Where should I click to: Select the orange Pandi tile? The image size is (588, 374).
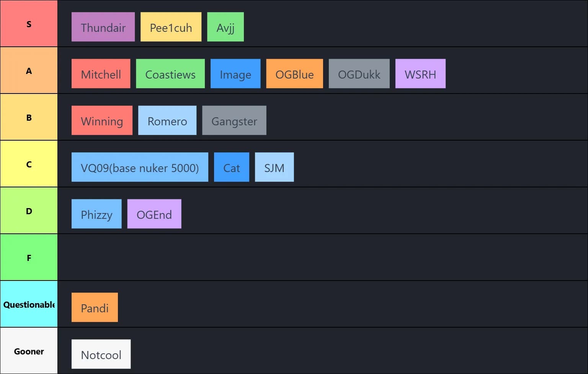(95, 307)
